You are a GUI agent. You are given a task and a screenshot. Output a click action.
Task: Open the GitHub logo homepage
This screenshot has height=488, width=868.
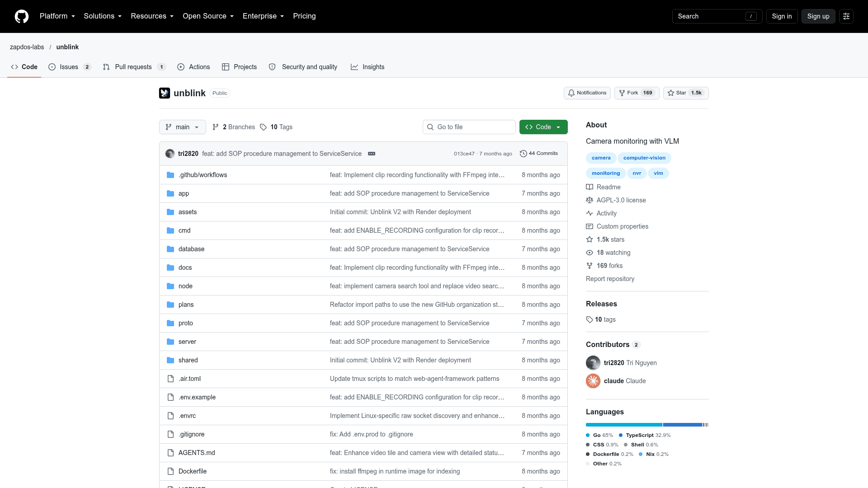22,16
